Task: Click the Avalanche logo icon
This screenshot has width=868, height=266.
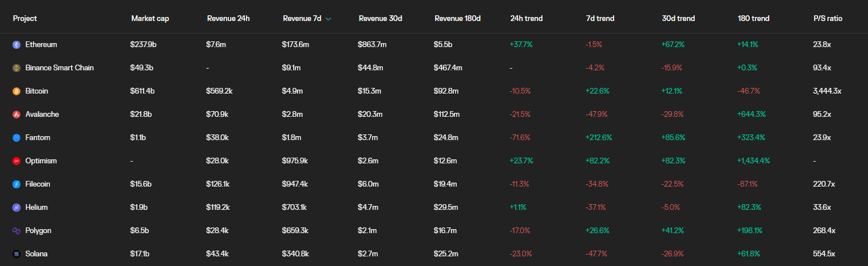Action: pyautogui.click(x=16, y=115)
